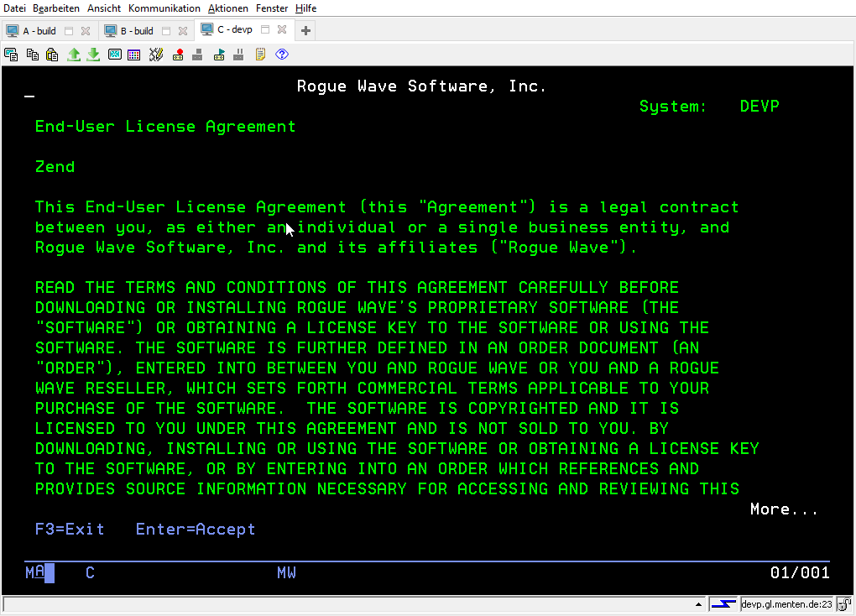856x616 pixels.
Task: Start macro recording with red dot icon
Action: click(178, 55)
